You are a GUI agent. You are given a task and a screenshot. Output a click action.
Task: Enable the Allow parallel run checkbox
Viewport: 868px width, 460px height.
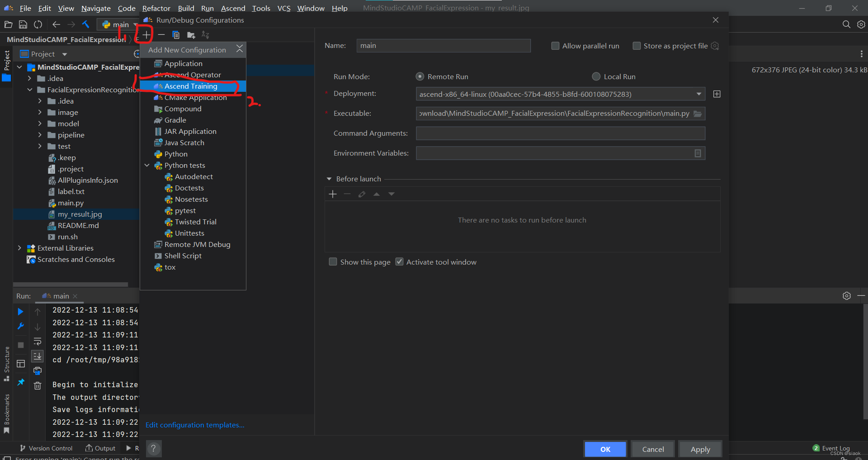(555, 46)
